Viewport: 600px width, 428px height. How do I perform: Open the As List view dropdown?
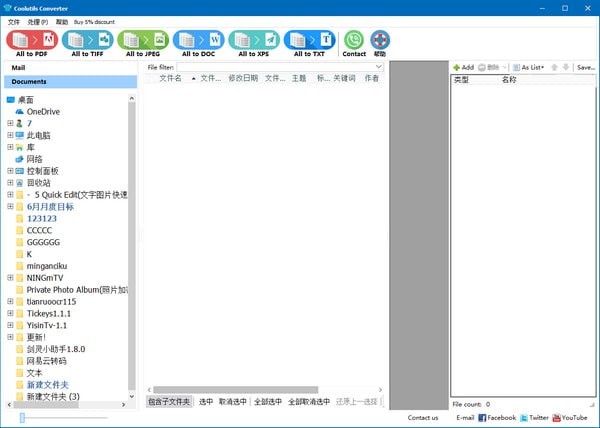[526, 67]
